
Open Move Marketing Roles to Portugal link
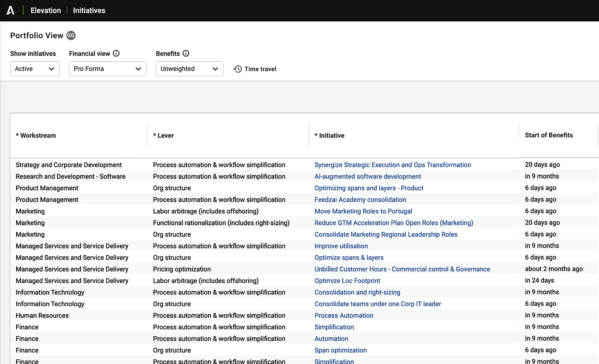click(363, 211)
